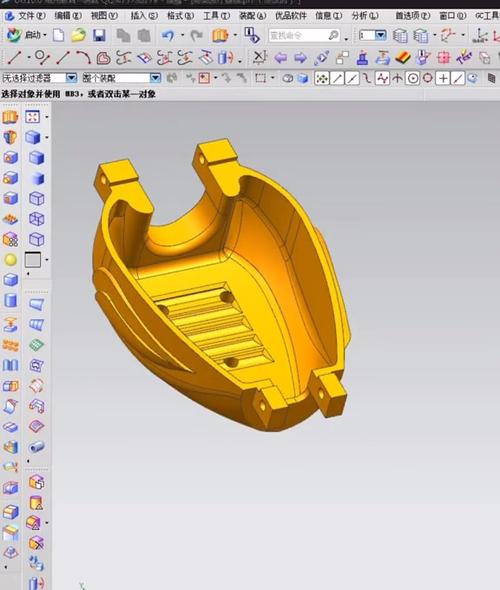Viewport: 500px width, 590px height.
Task: Expand the work layer number dropdown
Action: coord(381,35)
